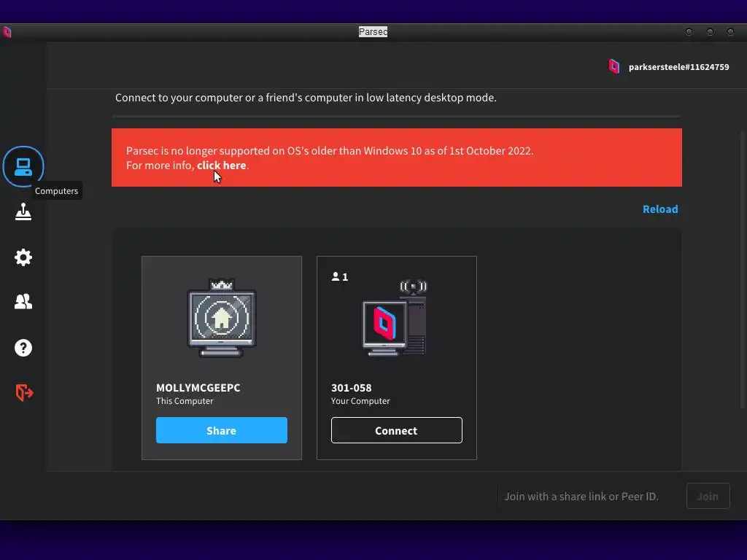Focus the share link or Peer ID field

[581, 496]
